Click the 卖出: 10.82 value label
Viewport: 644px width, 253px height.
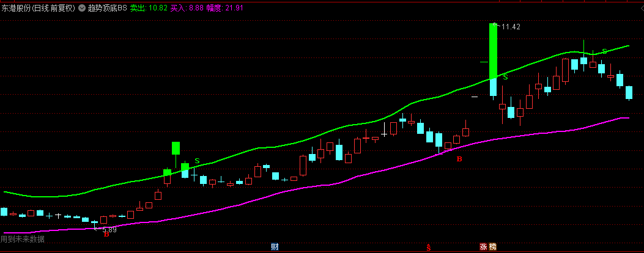click(149, 8)
